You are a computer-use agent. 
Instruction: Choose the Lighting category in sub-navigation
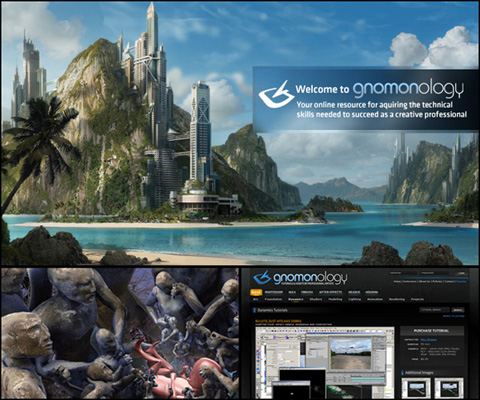(355, 299)
